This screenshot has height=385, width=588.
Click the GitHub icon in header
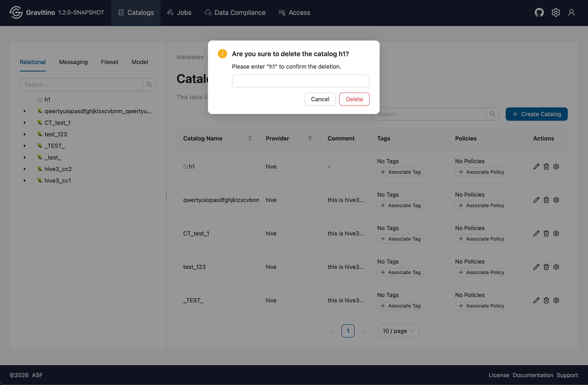(539, 12)
